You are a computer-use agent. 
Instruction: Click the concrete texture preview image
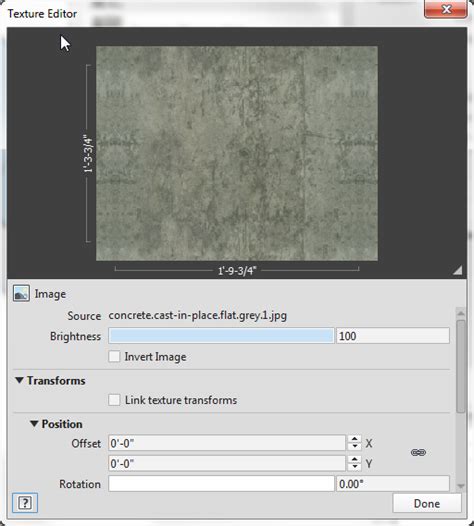coord(237,153)
